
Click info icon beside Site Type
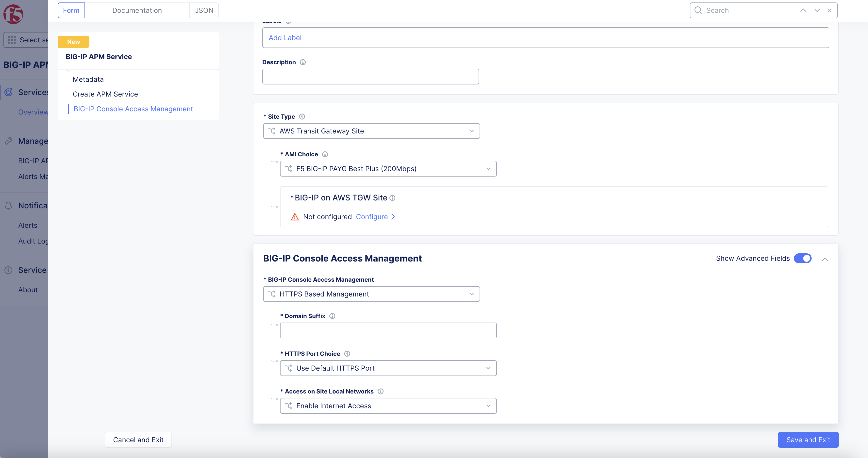(302, 116)
